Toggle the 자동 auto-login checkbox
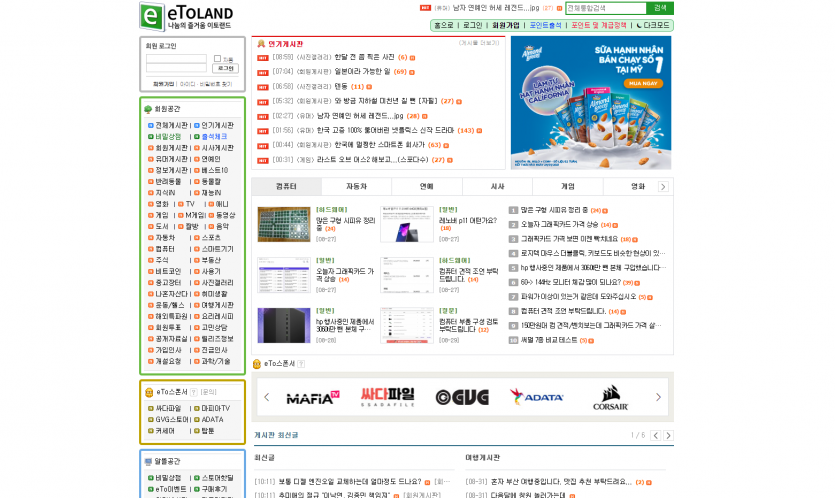The image size is (835, 498). pos(217,59)
